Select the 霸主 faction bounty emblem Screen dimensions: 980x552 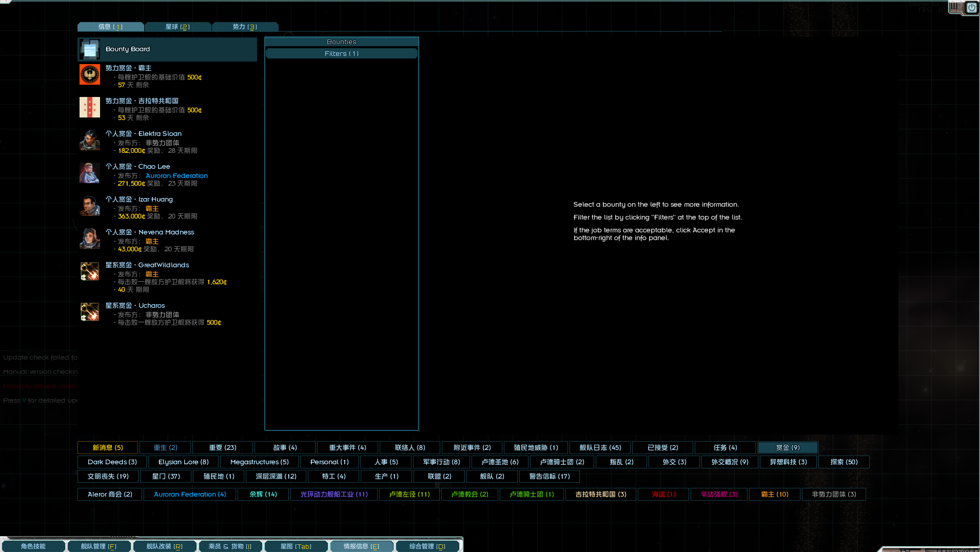(90, 75)
